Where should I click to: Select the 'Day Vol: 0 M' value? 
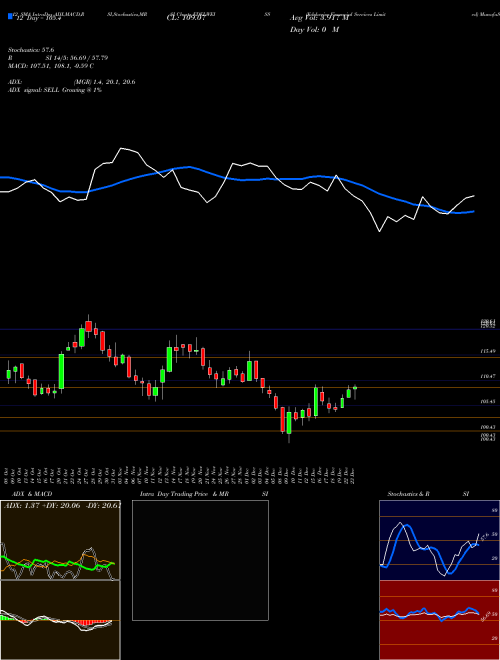tap(314, 30)
